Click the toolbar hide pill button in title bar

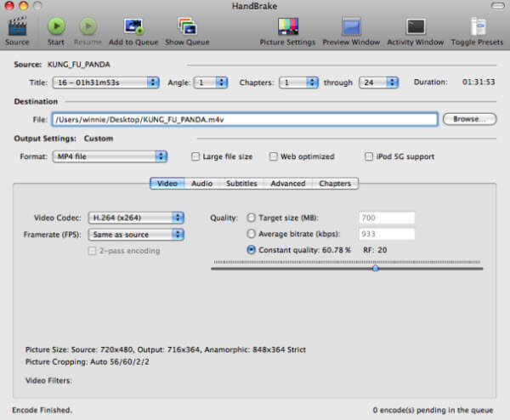click(x=497, y=6)
